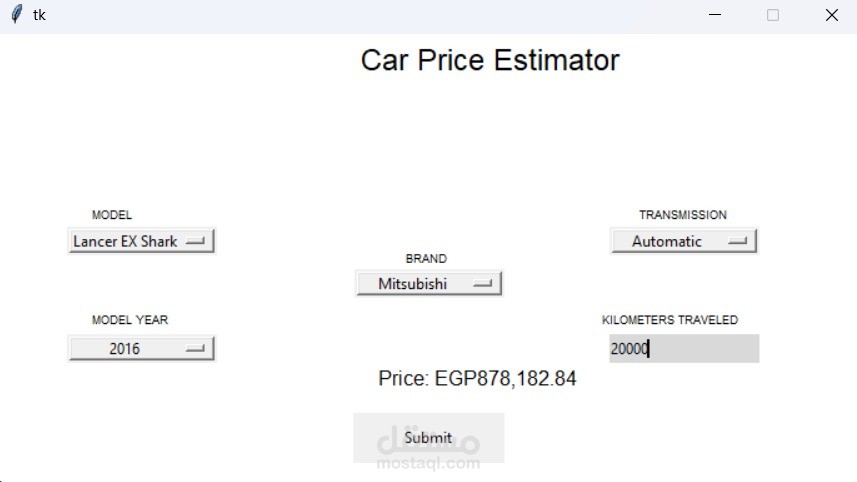Click the tk feather icon in title bar
Viewport: 857px width, 482px height.
point(17,15)
